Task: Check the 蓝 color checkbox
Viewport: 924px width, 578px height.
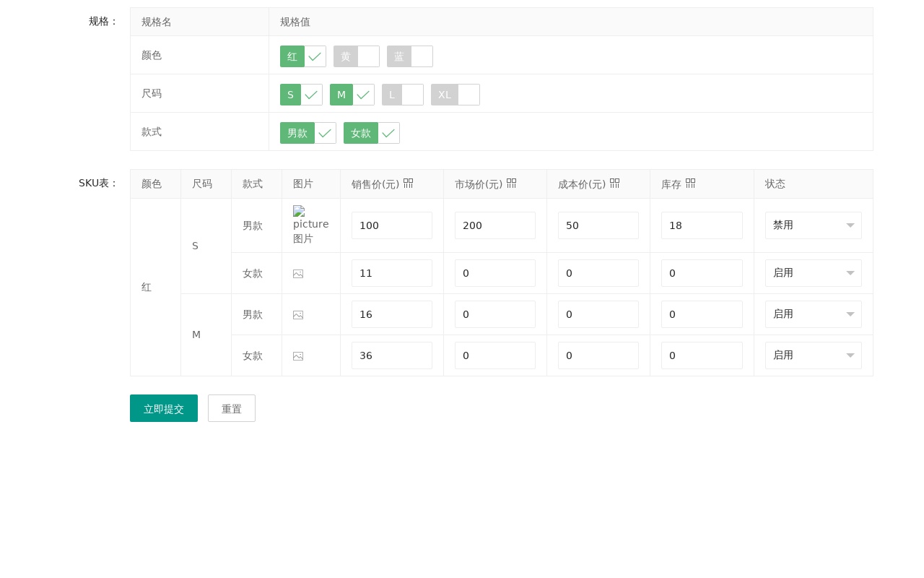Action: [410, 56]
